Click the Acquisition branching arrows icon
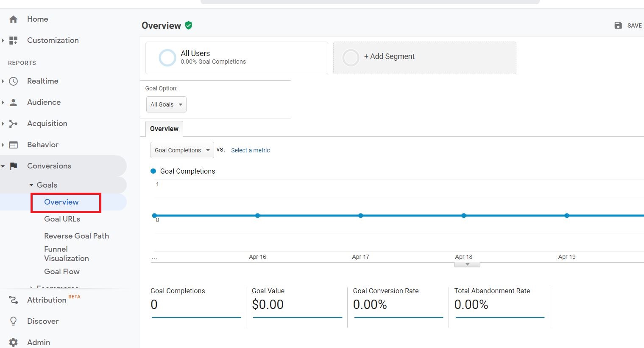This screenshot has width=644, height=348. [14, 123]
